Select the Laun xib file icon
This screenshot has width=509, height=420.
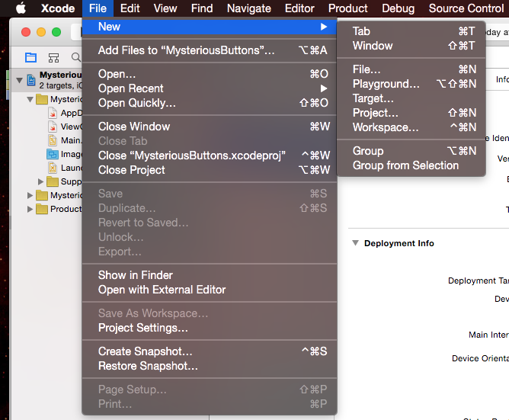pos(53,168)
